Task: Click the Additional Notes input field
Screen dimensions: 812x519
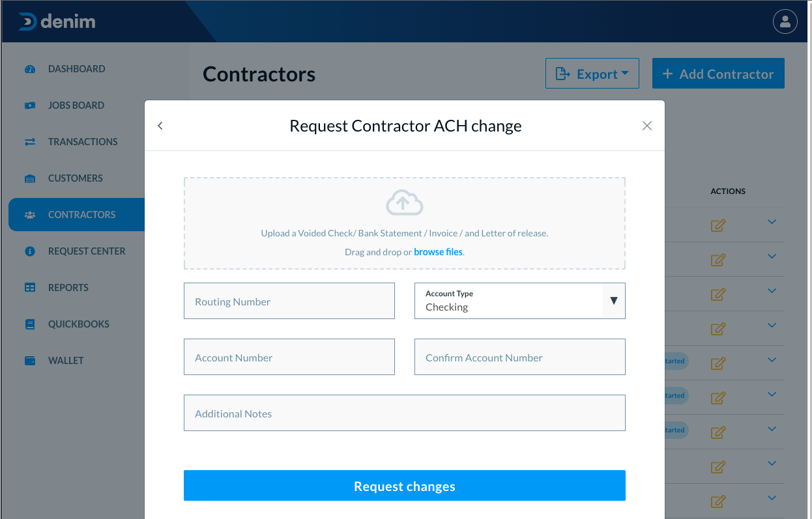Action: [405, 413]
